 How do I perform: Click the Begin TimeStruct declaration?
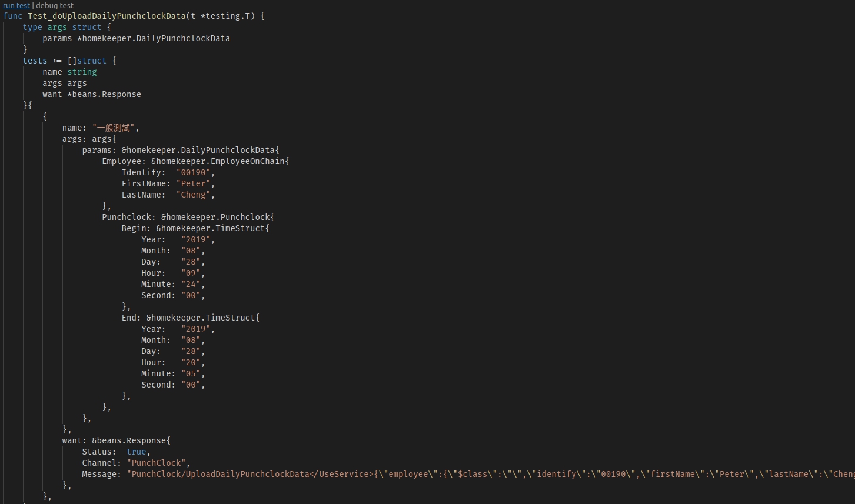tap(195, 228)
